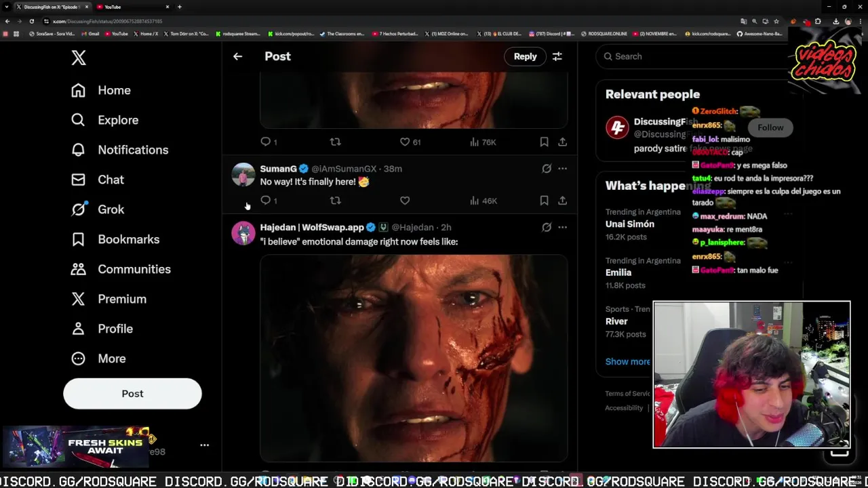Open Grok icon on SumanG's reply
Screen dimensions: 868x488
pyautogui.click(x=547, y=168)
